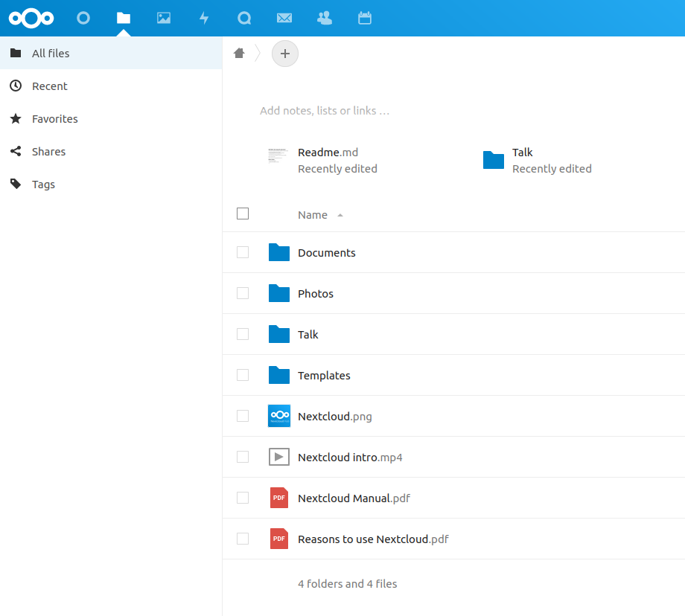Viewport: 685px width, 616px height.
Task: Open the Calendar app icon
Action: [x=364, y=18]
